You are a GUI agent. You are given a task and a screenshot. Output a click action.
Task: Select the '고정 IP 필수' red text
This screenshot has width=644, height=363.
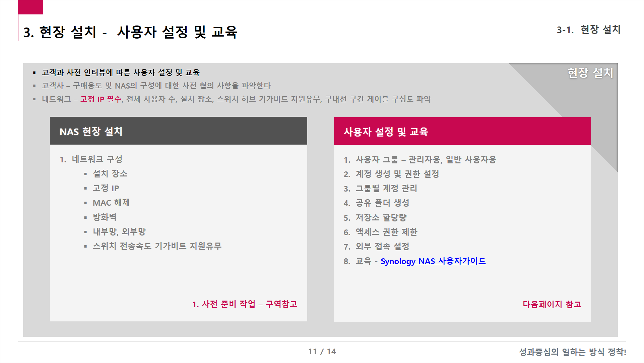coord(101,99)
